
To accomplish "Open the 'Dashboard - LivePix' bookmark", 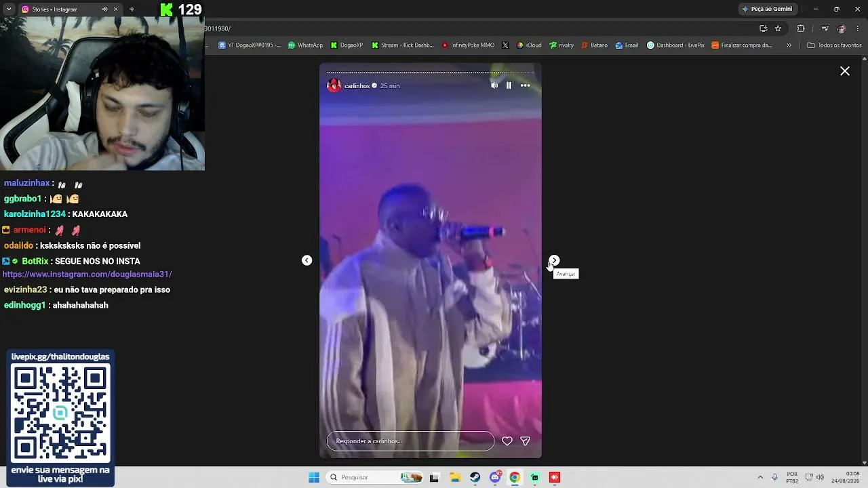I will (675, 45).
